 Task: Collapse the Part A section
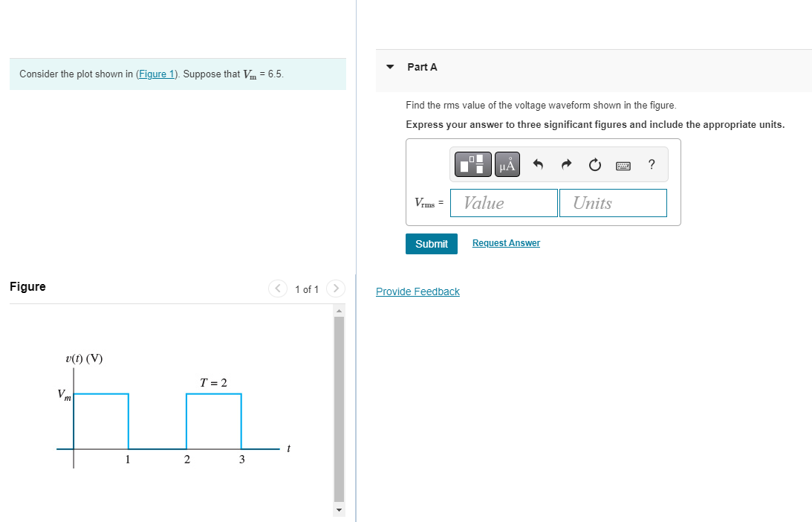click(x=389, y=66)
